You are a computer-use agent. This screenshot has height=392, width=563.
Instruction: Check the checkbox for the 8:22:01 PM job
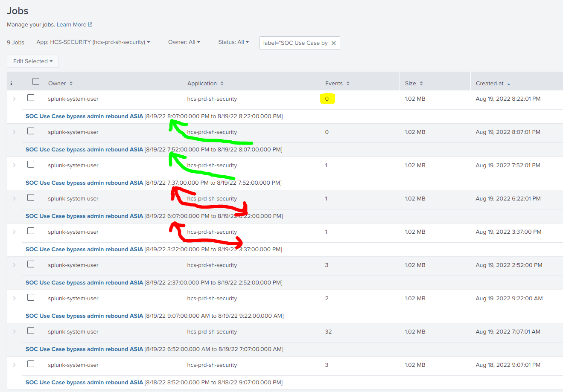[x=31, y=97]
